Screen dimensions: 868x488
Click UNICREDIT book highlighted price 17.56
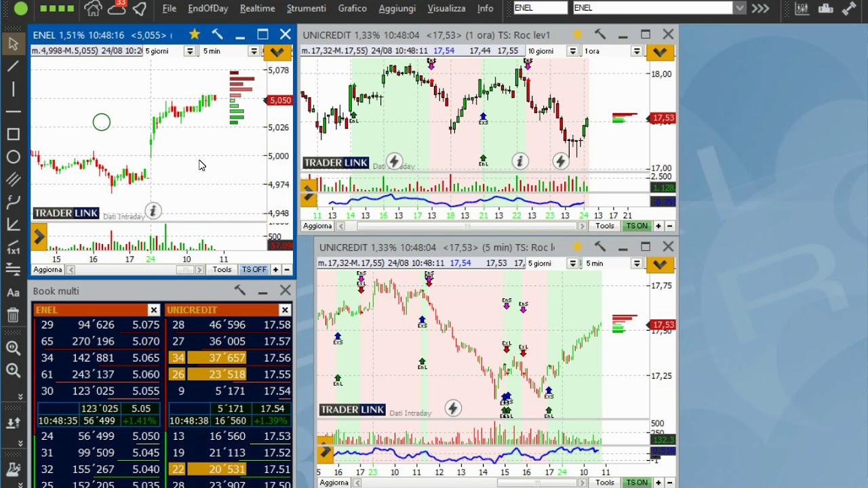point(277,358)
